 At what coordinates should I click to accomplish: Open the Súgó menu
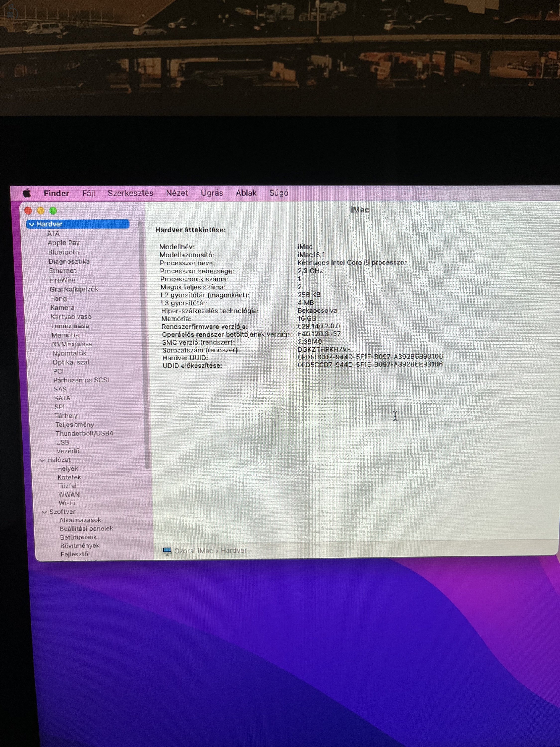(x=279, y=193)
